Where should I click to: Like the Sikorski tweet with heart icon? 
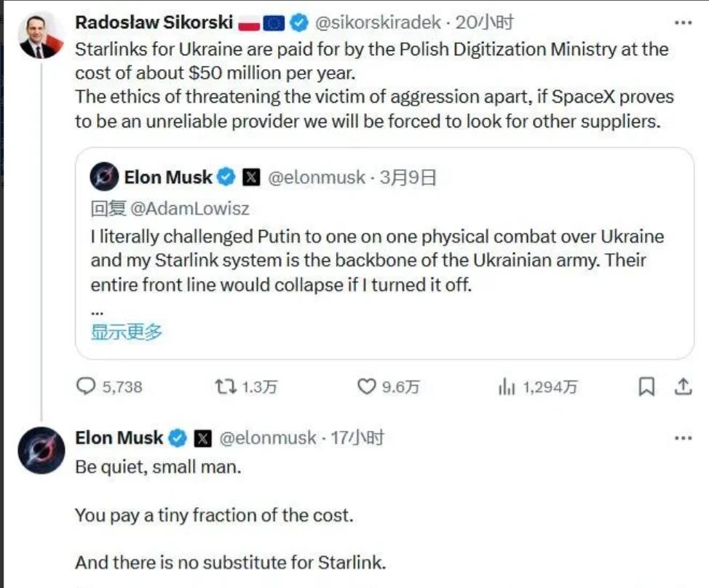pyautogui.click(x=366, y=386)
